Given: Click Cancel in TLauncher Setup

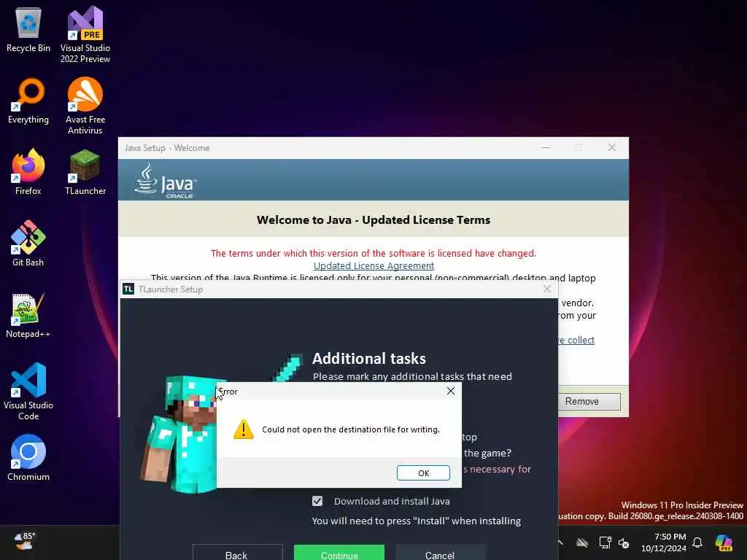Looking at the screenshot, I should pyautogui.click(x=440, y=553).
